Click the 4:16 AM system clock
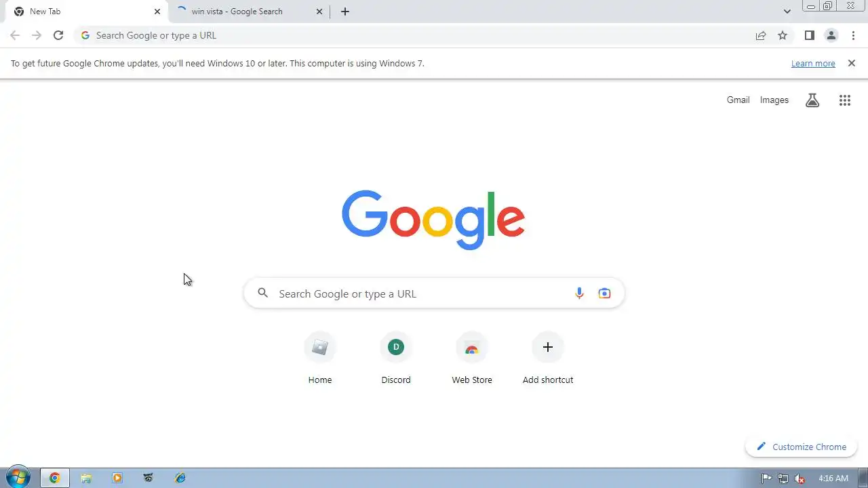868x488 pixels. (833, 478)
